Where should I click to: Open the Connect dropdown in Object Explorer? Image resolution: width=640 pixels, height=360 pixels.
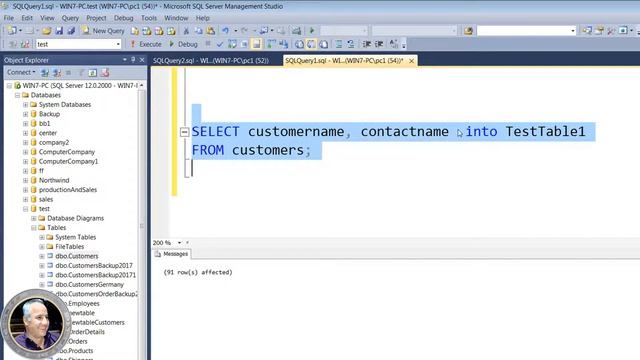pyautogui.click(x=21, y=72)
